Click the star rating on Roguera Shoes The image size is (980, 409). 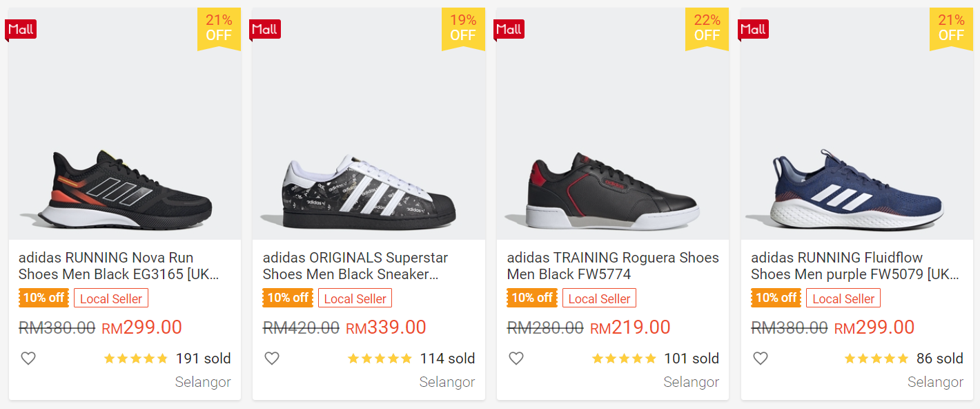point(624,359)
